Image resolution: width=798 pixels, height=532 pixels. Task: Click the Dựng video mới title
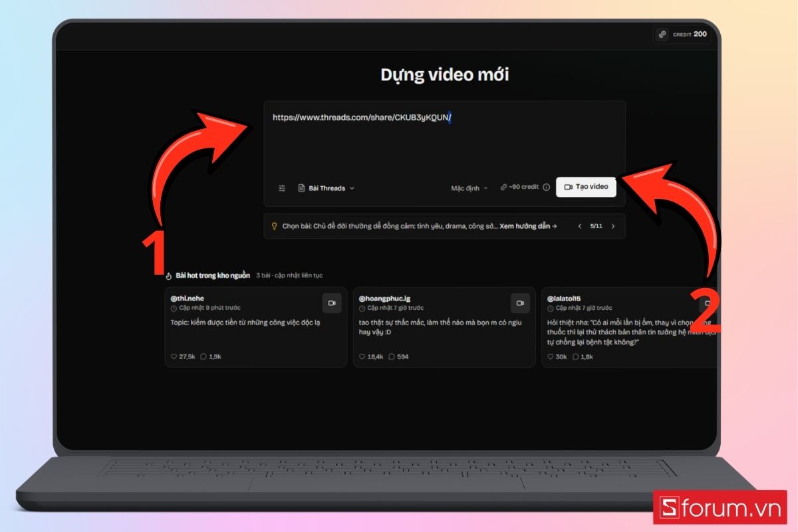[444, 74]
